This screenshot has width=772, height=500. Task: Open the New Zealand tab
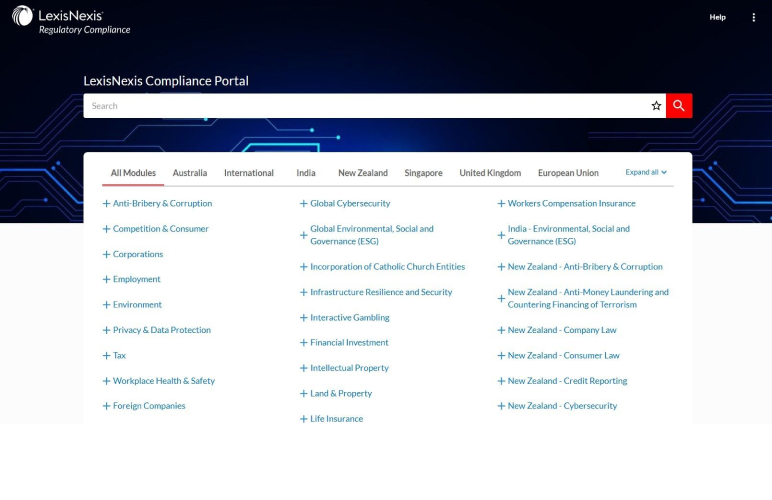[x=363, y=173]
